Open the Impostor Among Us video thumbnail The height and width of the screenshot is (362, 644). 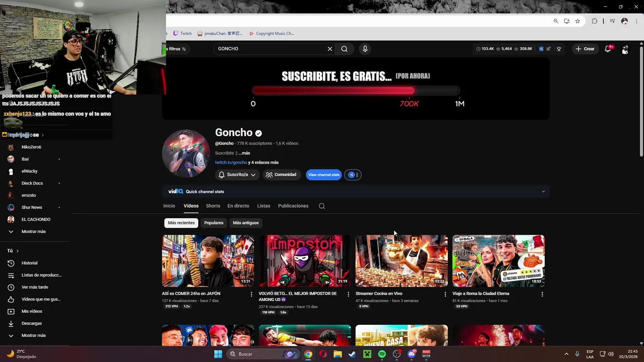pyautogui.click(x=305, y=261)
